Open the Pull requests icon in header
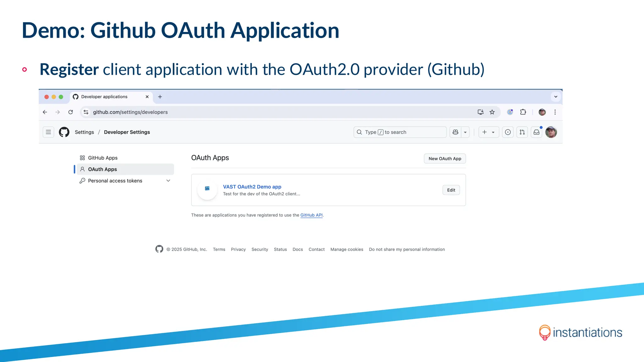The image size is (644, 362). [x=522, y=132]
